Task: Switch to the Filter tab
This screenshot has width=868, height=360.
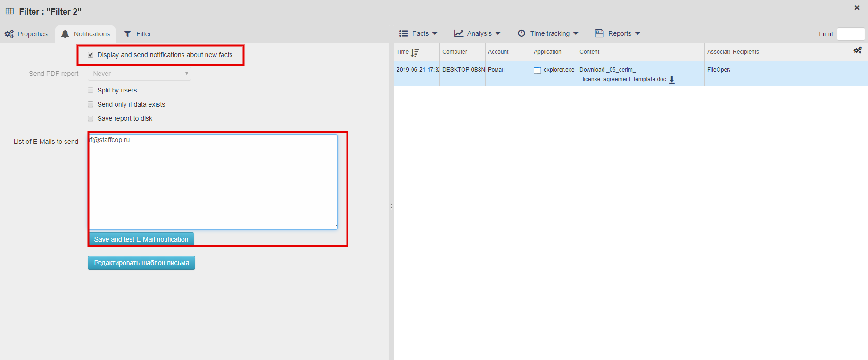Action: [138, 34]
